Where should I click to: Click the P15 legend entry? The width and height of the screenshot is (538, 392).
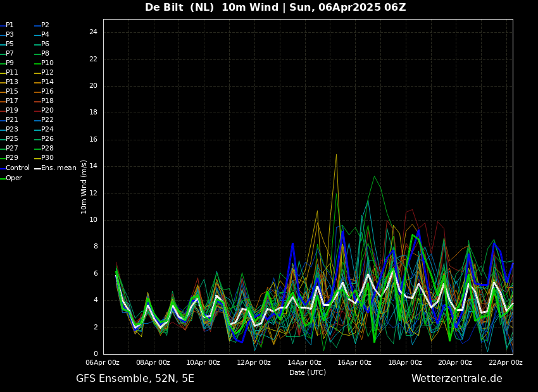(x=11, y=92)
